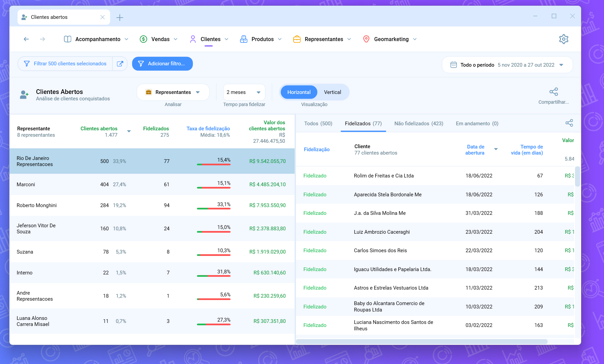604x364 pixels.
Task: Click Roberto Monghini's fidelization rate bar
Action: [x=213, y=209]
